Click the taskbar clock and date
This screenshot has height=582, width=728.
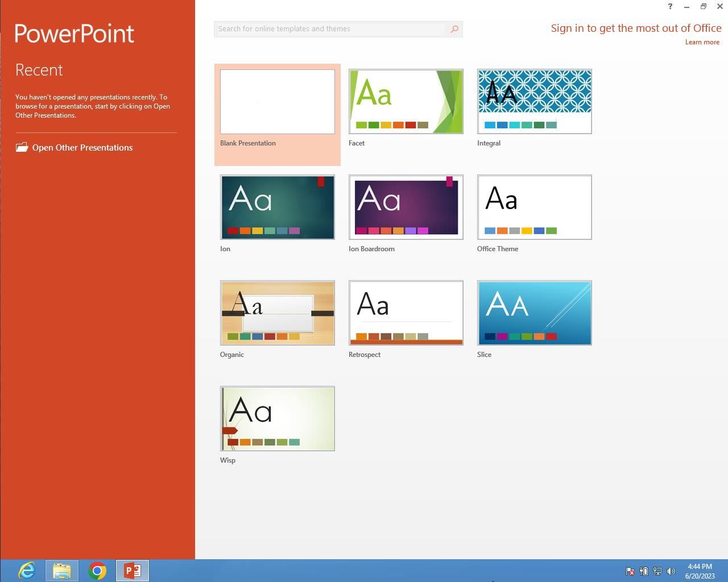(x=700, y=571)
